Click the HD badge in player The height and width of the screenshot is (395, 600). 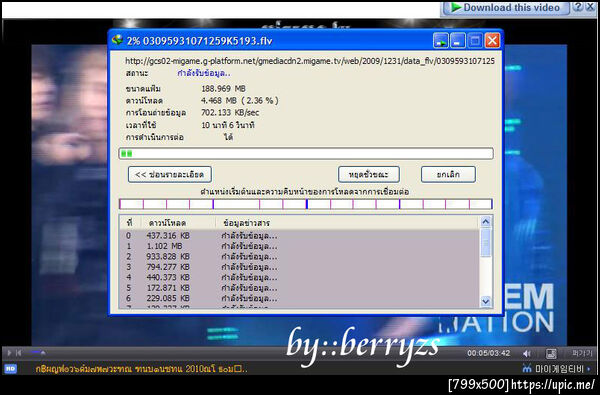click(10, 369)
